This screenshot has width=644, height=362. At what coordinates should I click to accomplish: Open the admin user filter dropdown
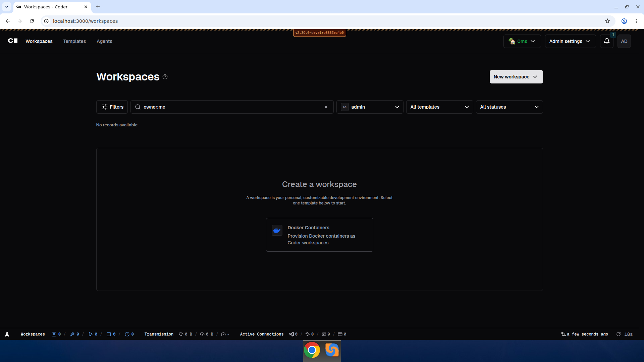370,107
